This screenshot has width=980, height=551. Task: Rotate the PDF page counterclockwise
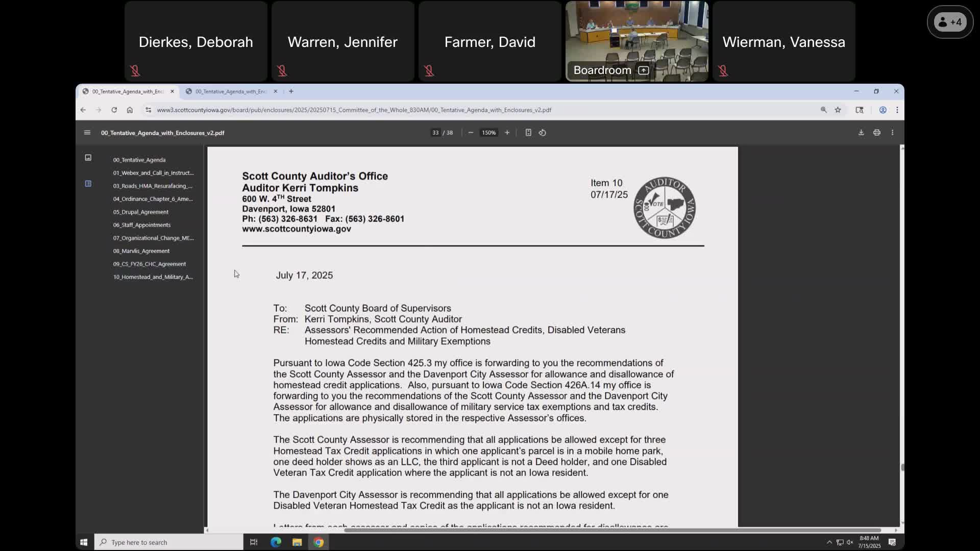[543, 132]
